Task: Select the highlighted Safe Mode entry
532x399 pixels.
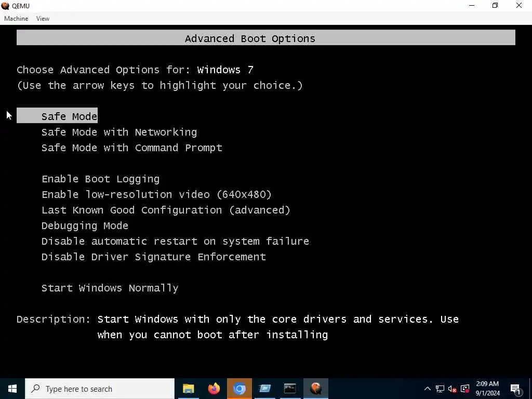Action: click(57, 116)
